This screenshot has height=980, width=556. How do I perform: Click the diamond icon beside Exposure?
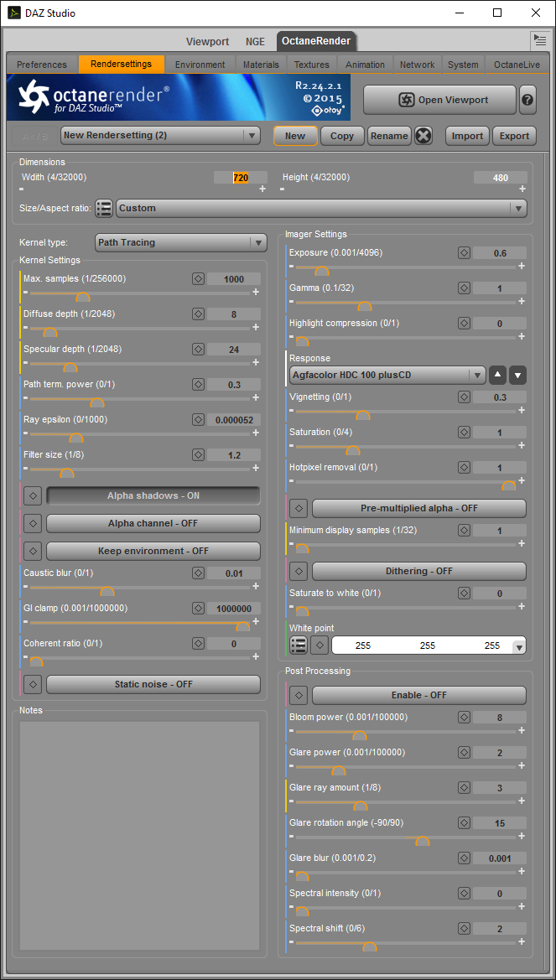pos(464,252)
